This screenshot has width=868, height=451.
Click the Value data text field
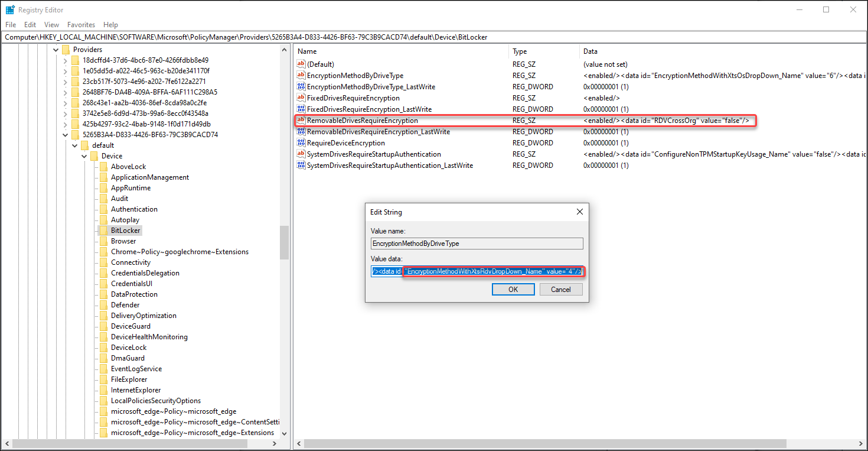477,271
